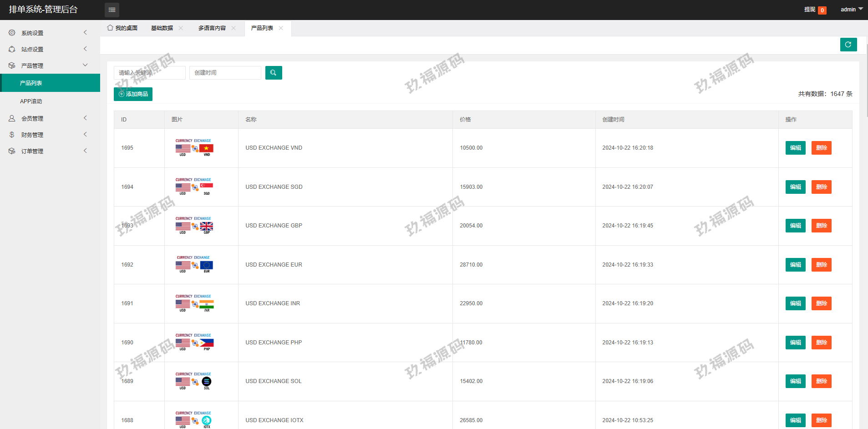
Task: Open the APP滚动 menu item
Action: [31, 101]
